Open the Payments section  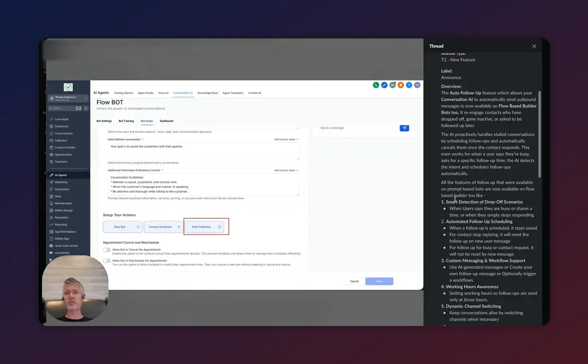point(60,162)
